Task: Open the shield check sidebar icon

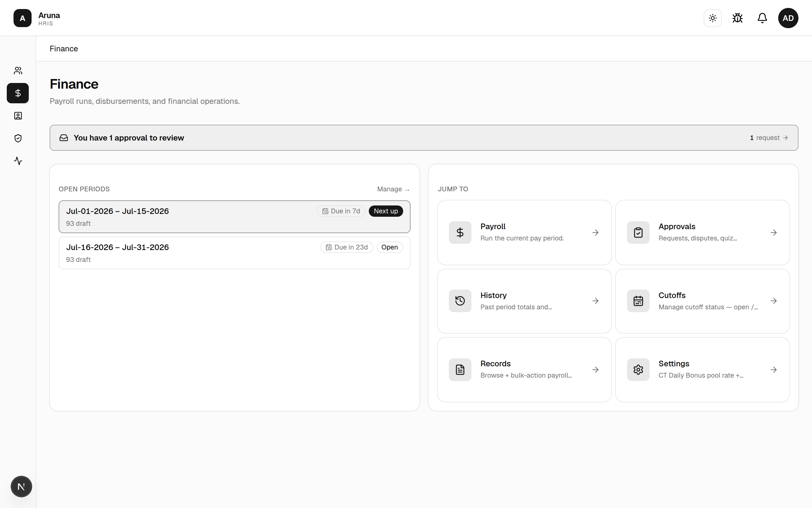Action: (x=18, y=138)
